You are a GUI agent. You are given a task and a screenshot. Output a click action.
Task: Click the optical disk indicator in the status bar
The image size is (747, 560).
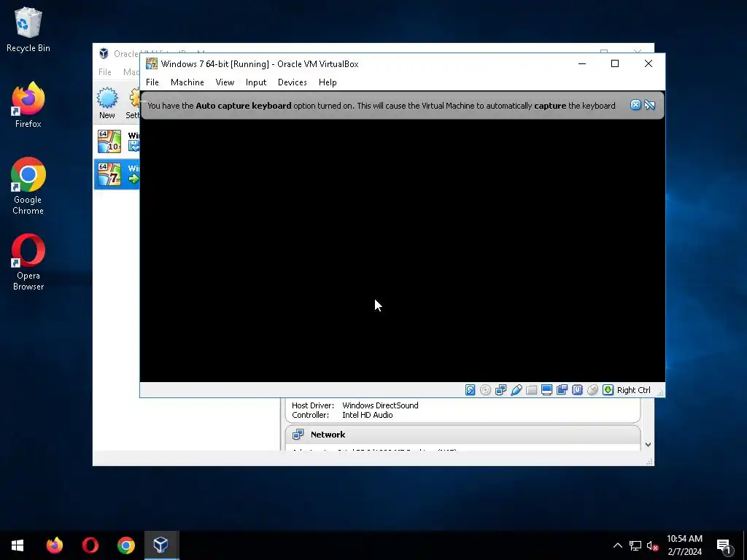point(485,390)
